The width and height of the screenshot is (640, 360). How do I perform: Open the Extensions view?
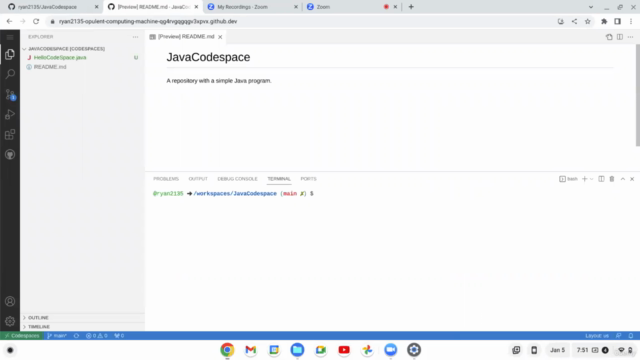10,135
